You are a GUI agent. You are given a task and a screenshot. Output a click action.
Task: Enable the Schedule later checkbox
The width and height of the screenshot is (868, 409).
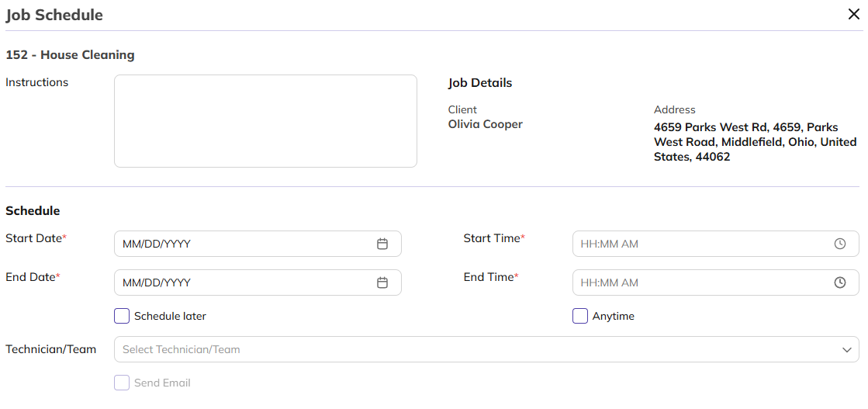coord(122,316)
